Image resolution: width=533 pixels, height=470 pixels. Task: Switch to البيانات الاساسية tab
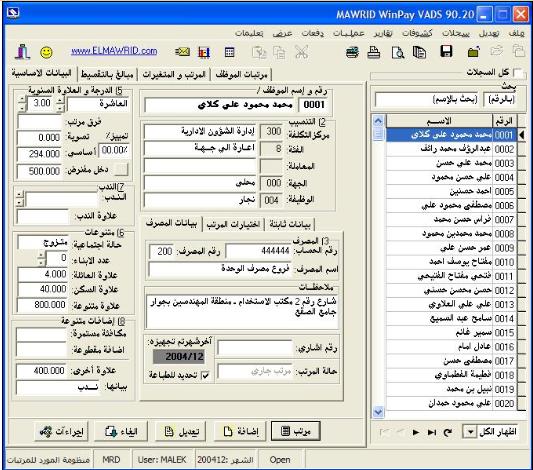(41, 73)
